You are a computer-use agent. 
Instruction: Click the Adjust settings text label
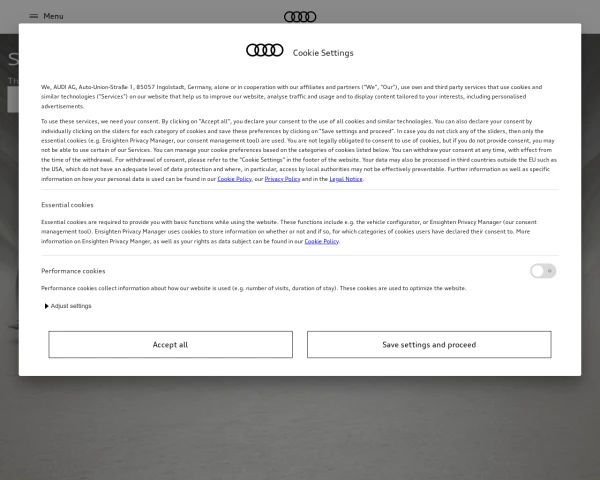click(71, 306)
